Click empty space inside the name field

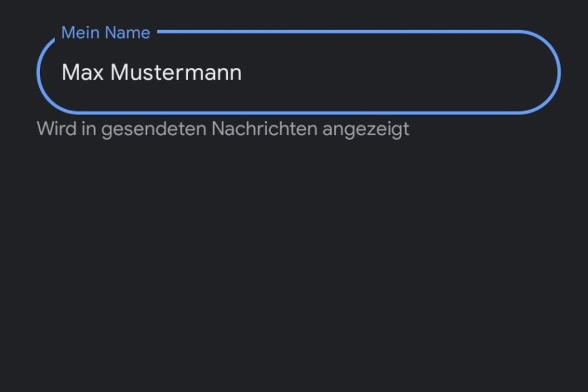tap(405, 73)
